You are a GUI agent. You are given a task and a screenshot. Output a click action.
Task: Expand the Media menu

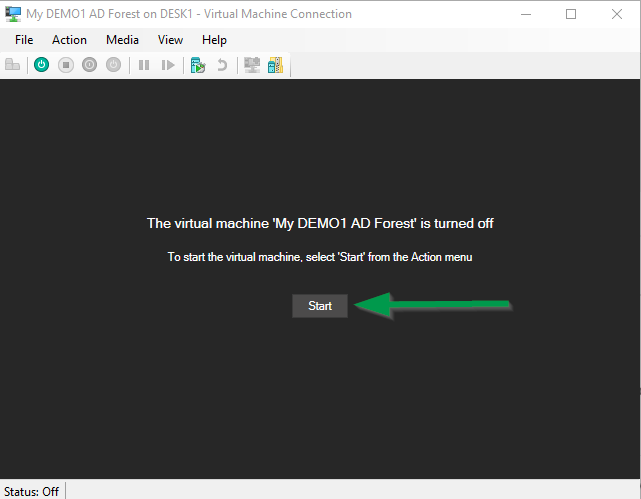pyautogui.click(x=122, y=40)
